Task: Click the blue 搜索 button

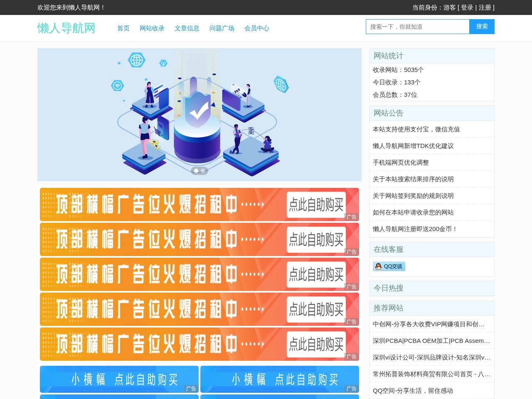Action: [x=482, y=27]
